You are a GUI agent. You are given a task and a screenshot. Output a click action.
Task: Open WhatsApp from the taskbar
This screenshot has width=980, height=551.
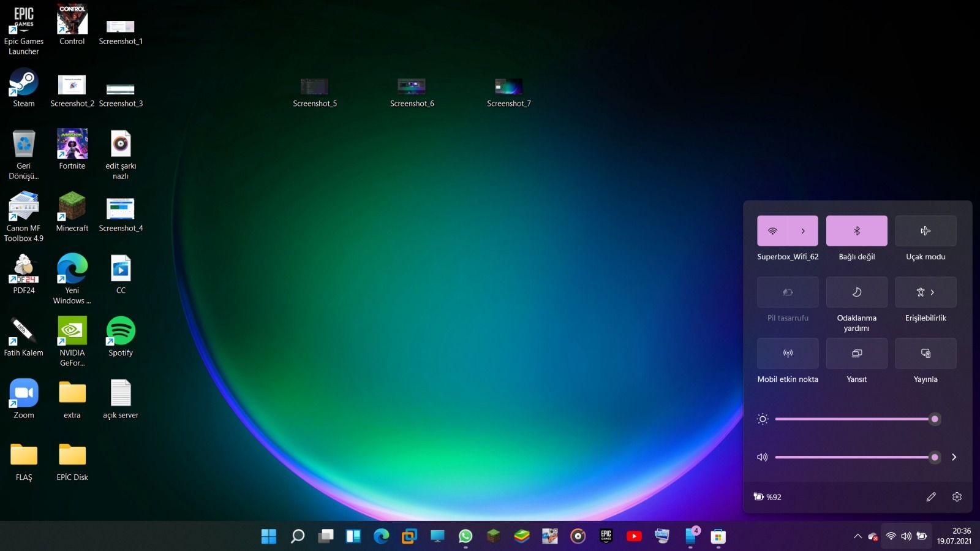(x=466, y=536)
